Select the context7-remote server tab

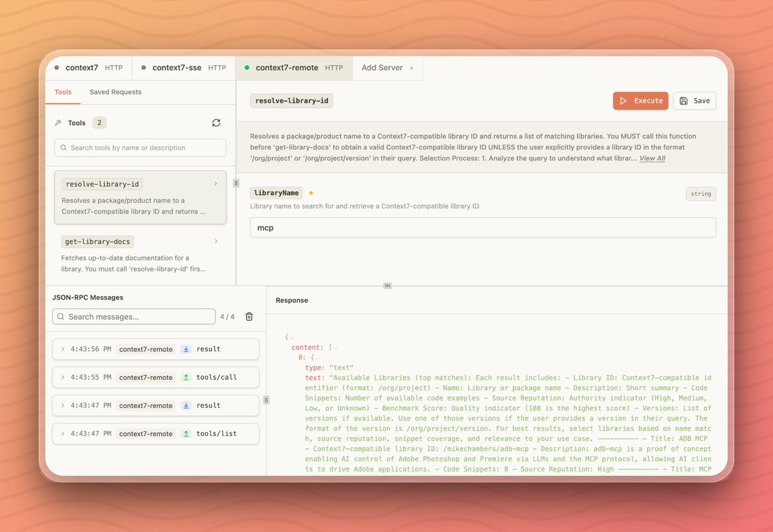pos(294,68)
